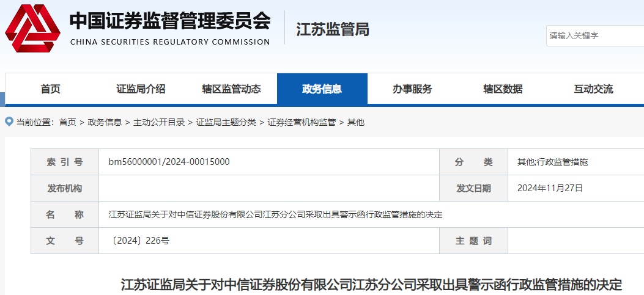Screen dimensions: 644x295
Task: Go to 证监局主题分类 in the breadcrumb
Action: pos(226,122)
